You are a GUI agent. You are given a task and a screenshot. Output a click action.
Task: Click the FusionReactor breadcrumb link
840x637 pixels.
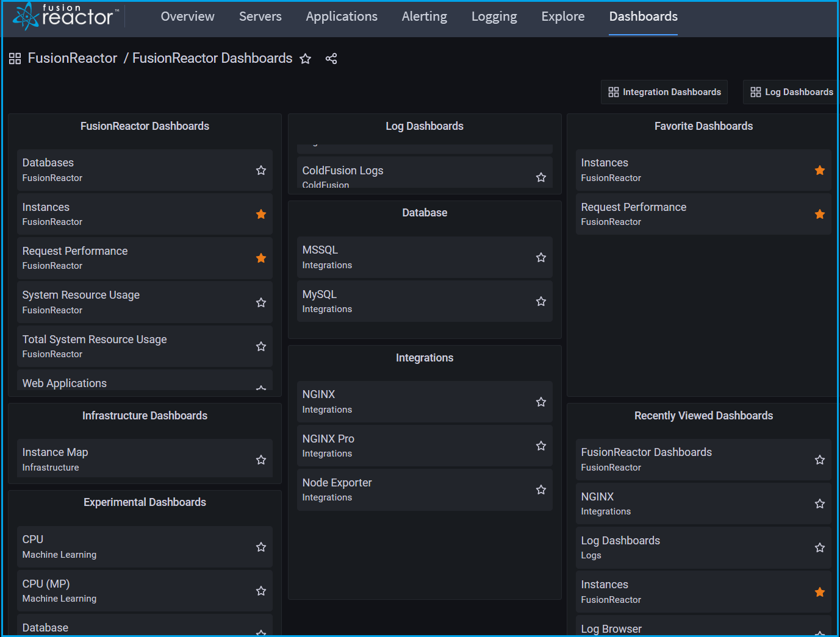[x=73, y=59]
